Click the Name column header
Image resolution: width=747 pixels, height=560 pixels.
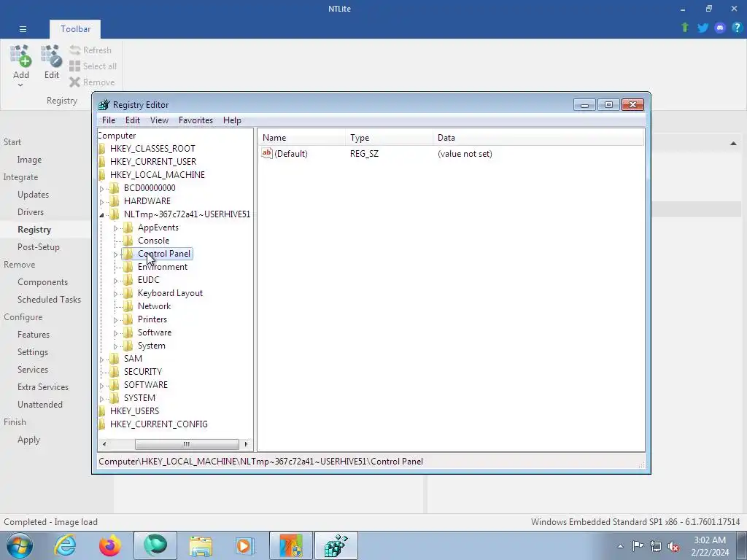click(x=302, y=138)
